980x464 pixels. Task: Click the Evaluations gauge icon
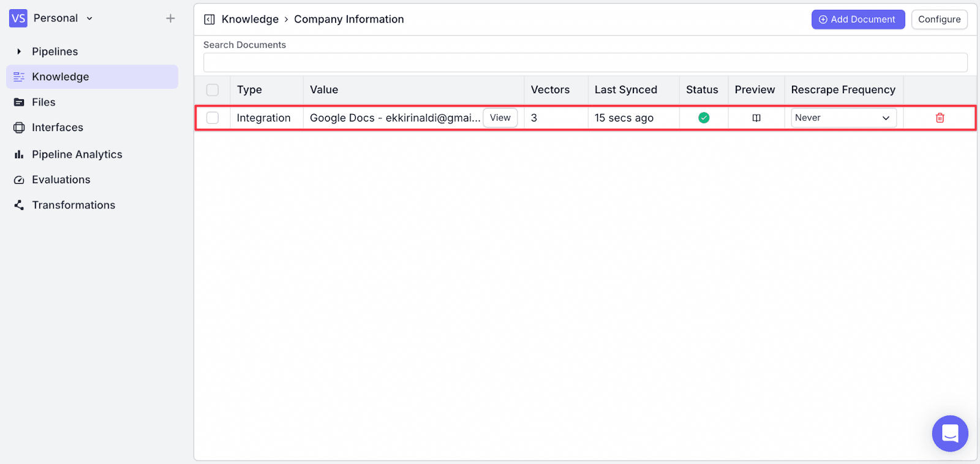[x=19, y=180]
